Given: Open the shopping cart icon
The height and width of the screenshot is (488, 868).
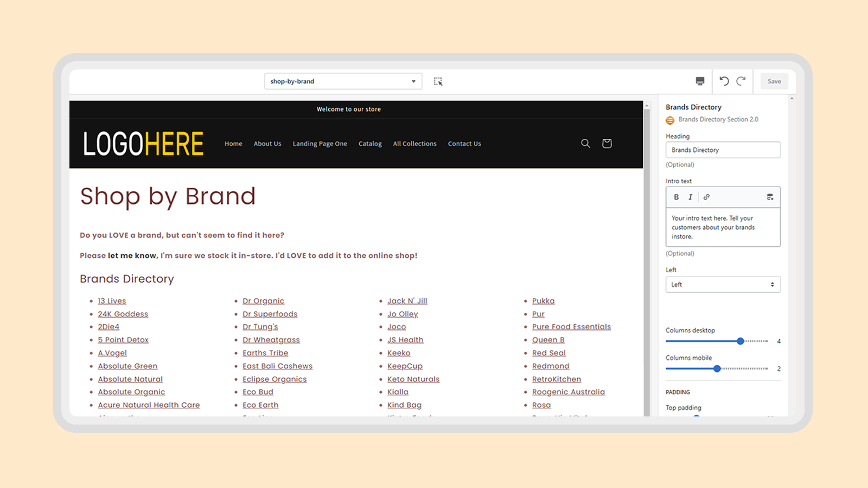Looking at the screenshot, I should (607, 143).
